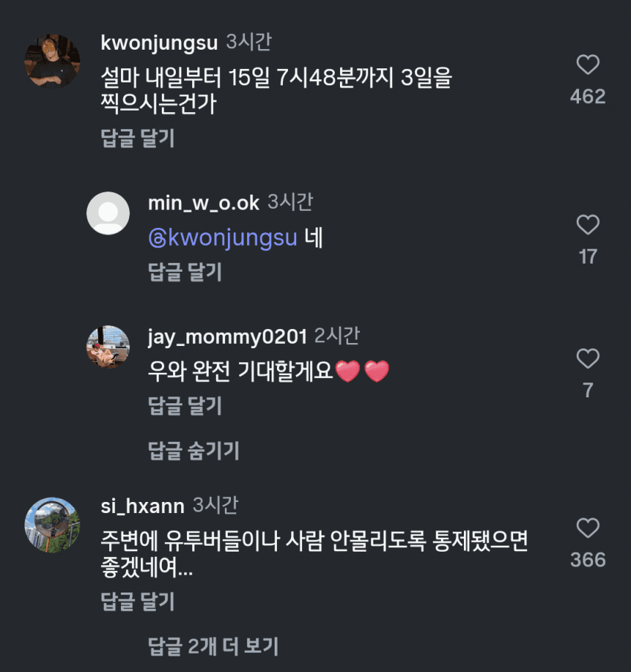631x672 pixels.
Task: Collapse replies with 답글 숨기기
Action: pyautogui.click(x=194, y=450)
